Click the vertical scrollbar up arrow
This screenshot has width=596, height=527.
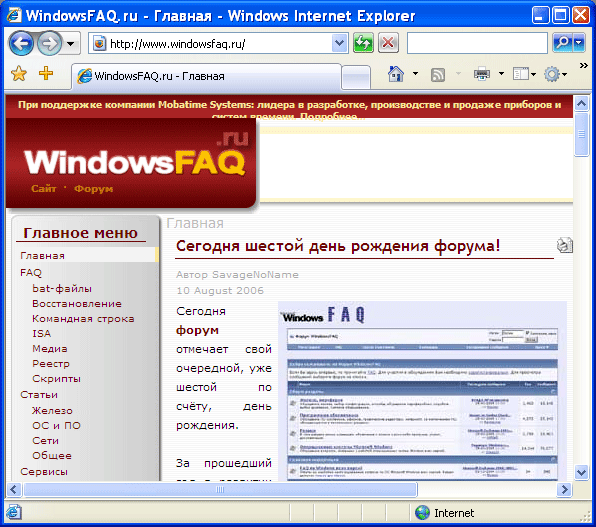[582, 103]
